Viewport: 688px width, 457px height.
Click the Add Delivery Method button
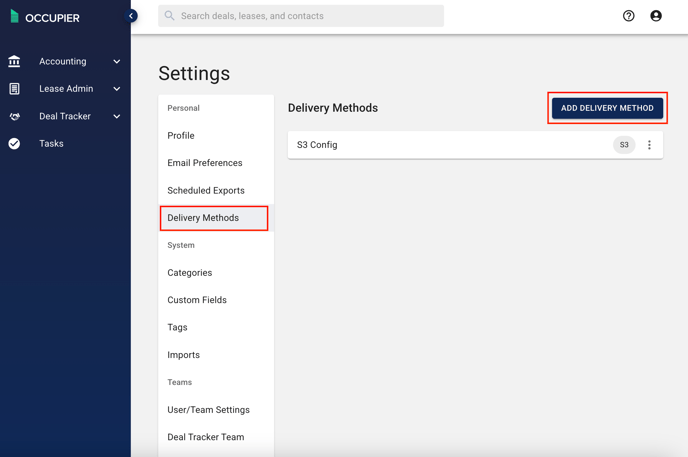607,108
